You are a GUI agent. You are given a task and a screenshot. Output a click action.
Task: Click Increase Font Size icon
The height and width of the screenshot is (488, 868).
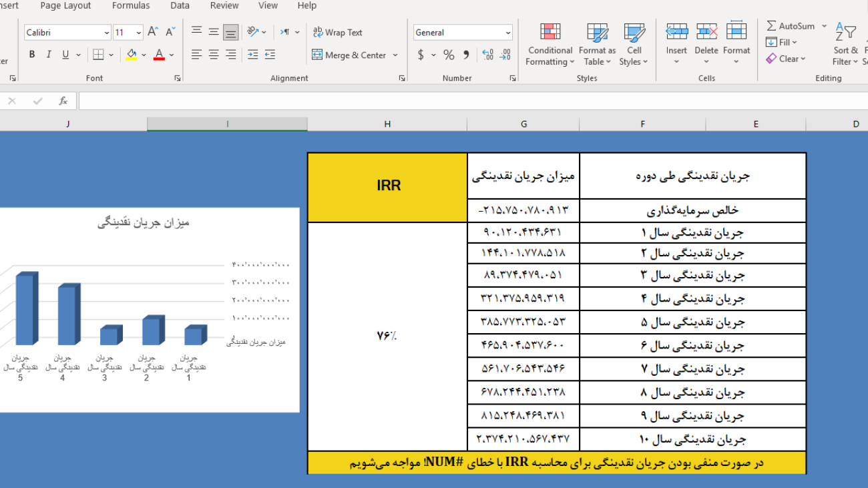pos(153,32)
